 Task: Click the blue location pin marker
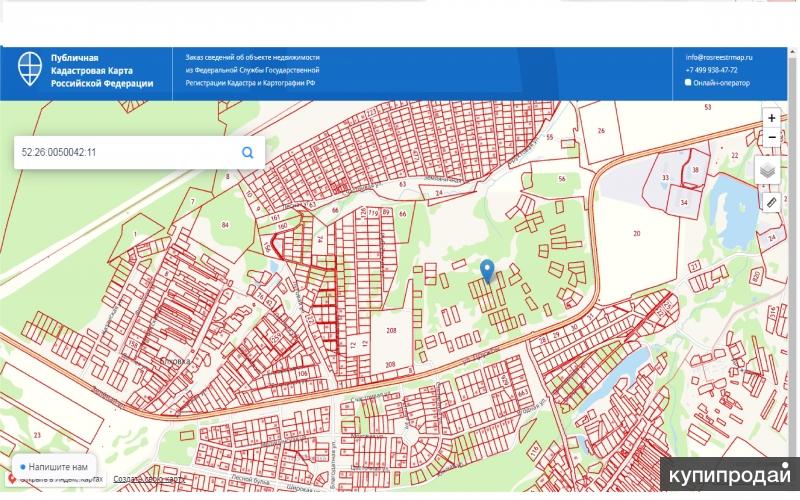coord(487,270)
